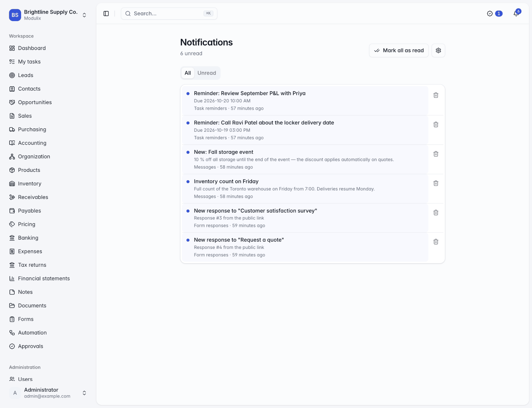
Task: Click the Automation sidebar icon
Action: tap(12, 333)
